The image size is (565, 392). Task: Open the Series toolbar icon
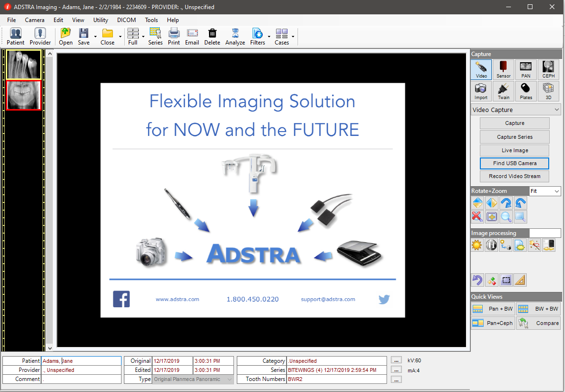[155, 36]
